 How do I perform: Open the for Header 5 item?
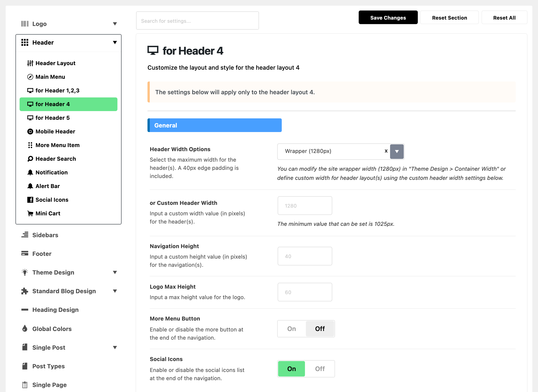point(68,118)
